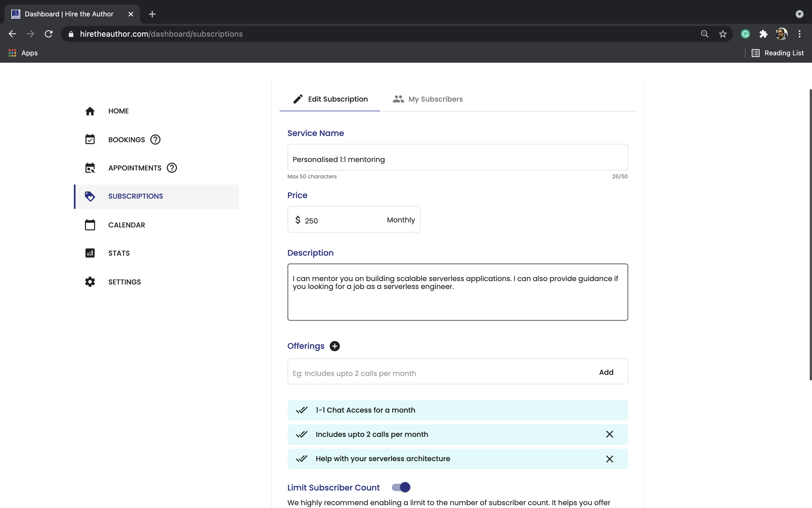This screenshot has width=812, height=508.
Task: Click the Stats chart icon
Action: (x=90, y=253)
